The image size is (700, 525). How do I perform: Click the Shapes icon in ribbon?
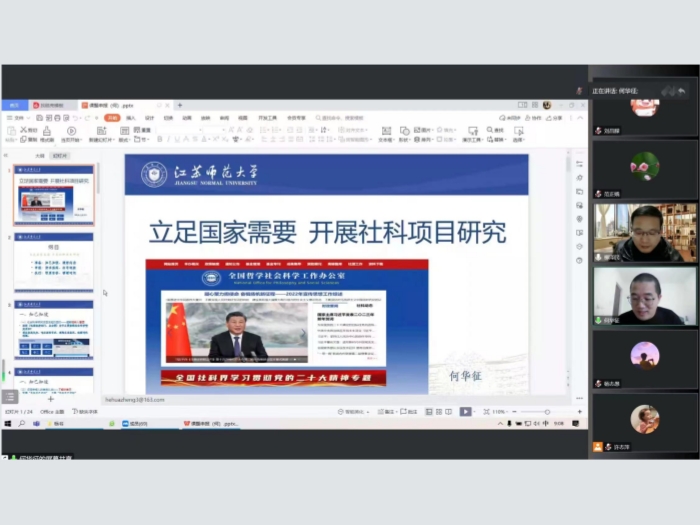pos(404,130)
